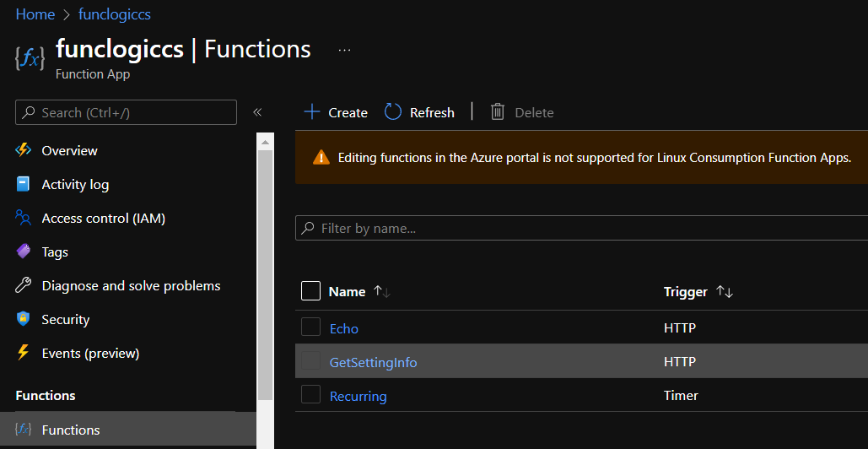Click the Diagnose and solve problems wrench icon
The image size is (868, 449).
[24, 285]
